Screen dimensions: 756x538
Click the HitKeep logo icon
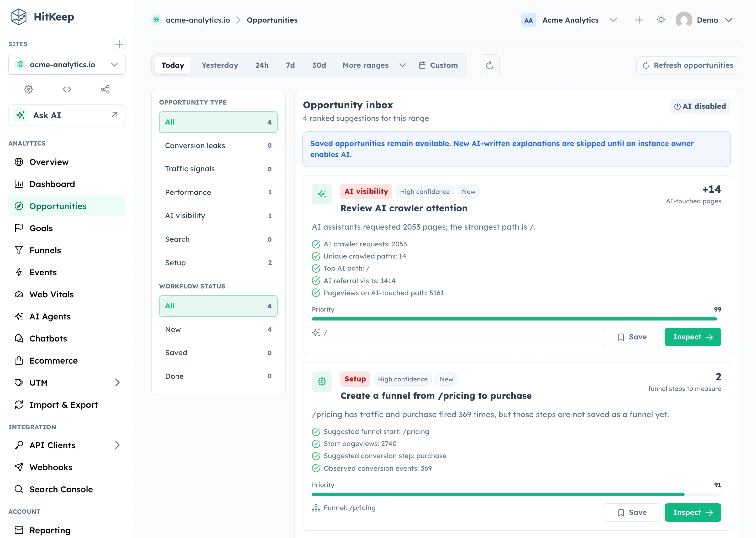[x=19, y=17]
